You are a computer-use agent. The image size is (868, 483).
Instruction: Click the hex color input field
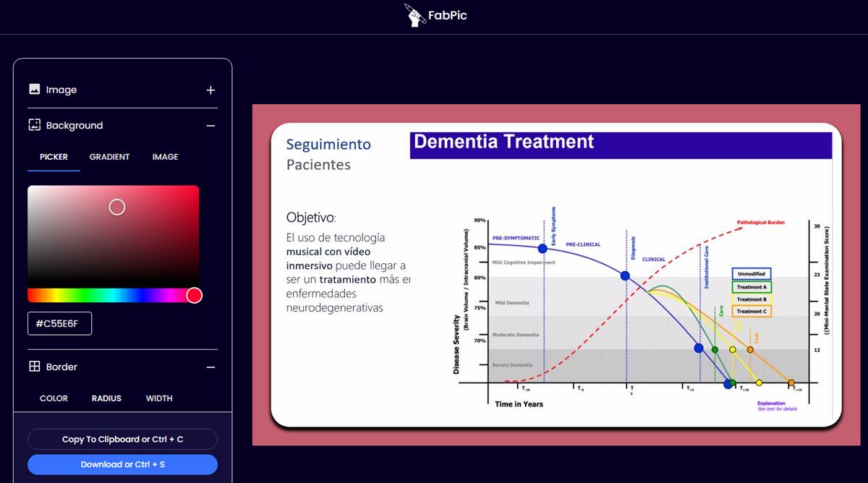60,323
